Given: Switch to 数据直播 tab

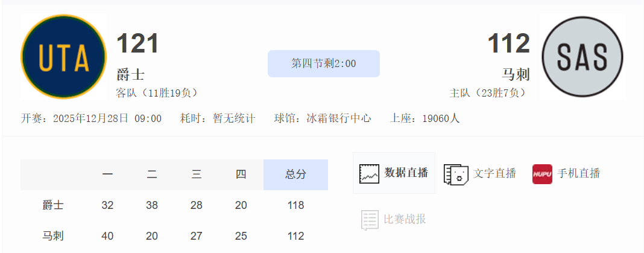Looking at the screenshot, I should coord(394,173).
